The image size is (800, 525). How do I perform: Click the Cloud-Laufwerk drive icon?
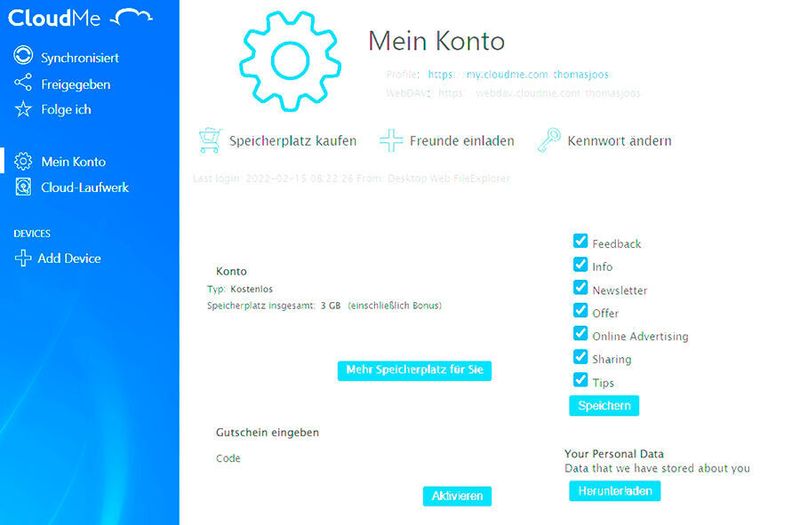click(23, 187)
